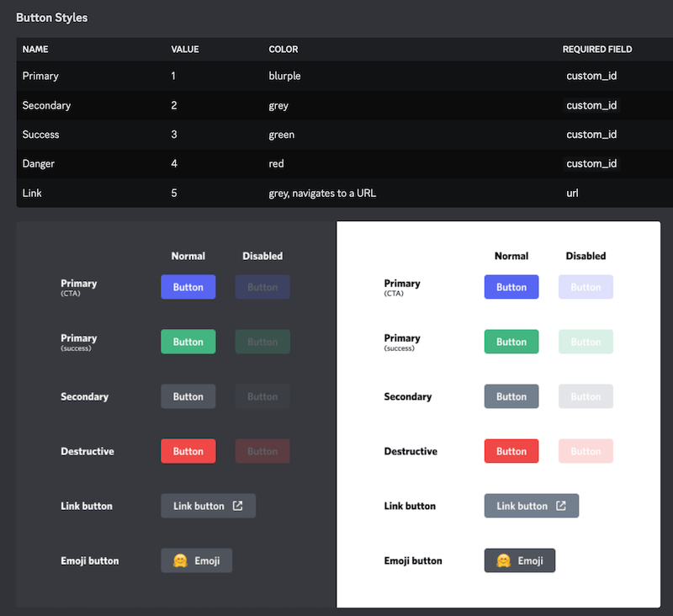This screenshot has height=616, width=673.
Task: Click the 'blurple' color cell
Action: pyautogui.click(x=284, y=76)
